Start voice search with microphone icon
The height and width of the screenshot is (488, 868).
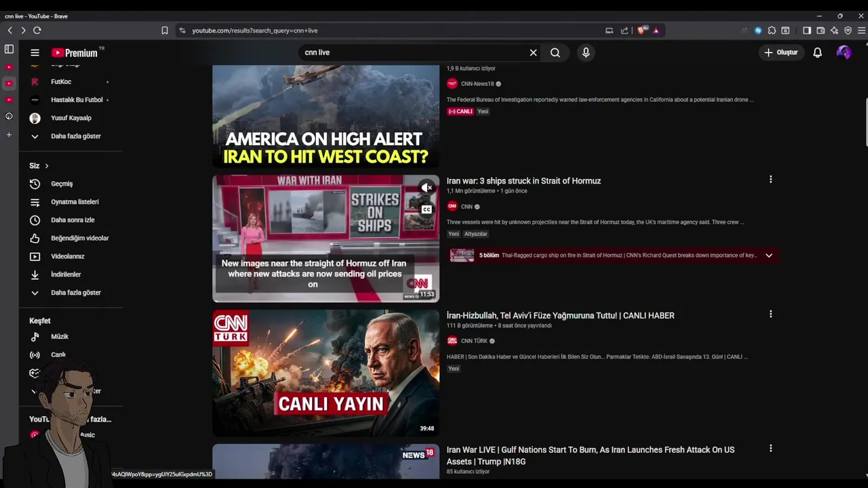(x=586, y=52)
